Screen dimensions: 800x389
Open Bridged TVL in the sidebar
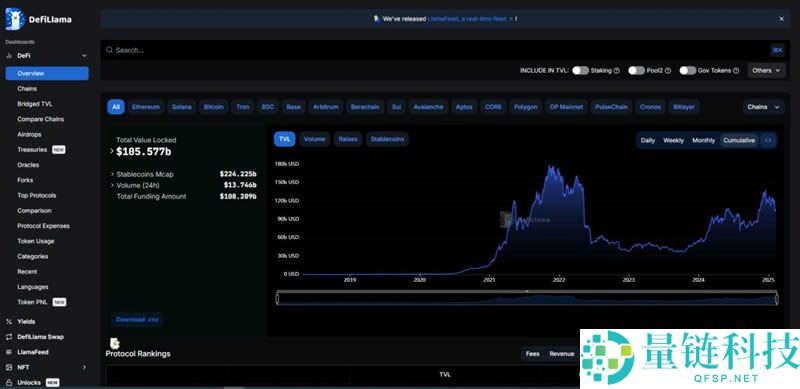35,104
